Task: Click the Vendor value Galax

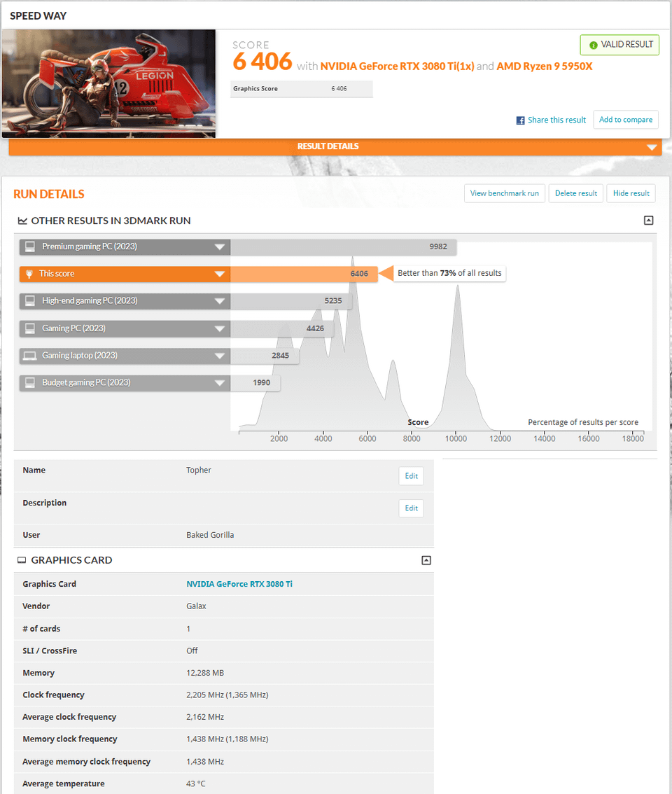Action: (x=196, y=606)
